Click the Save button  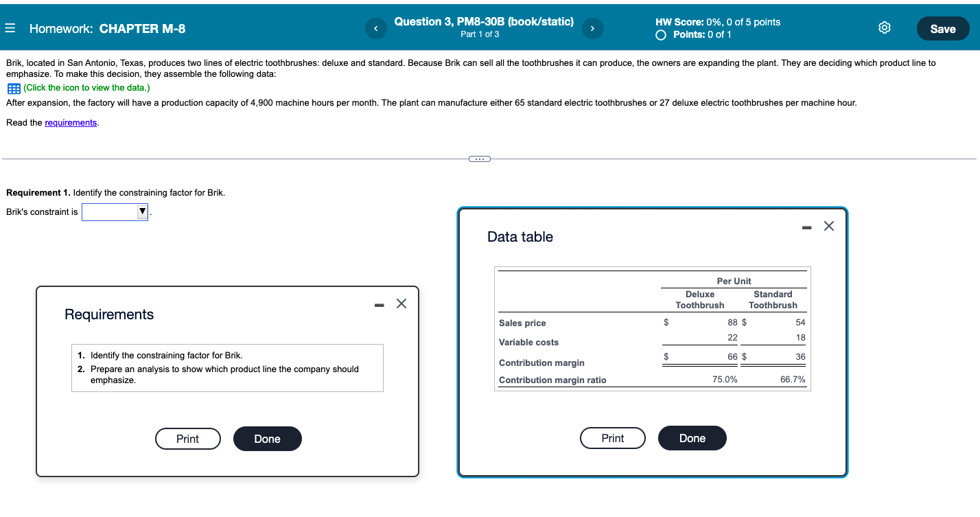[943, 29]
